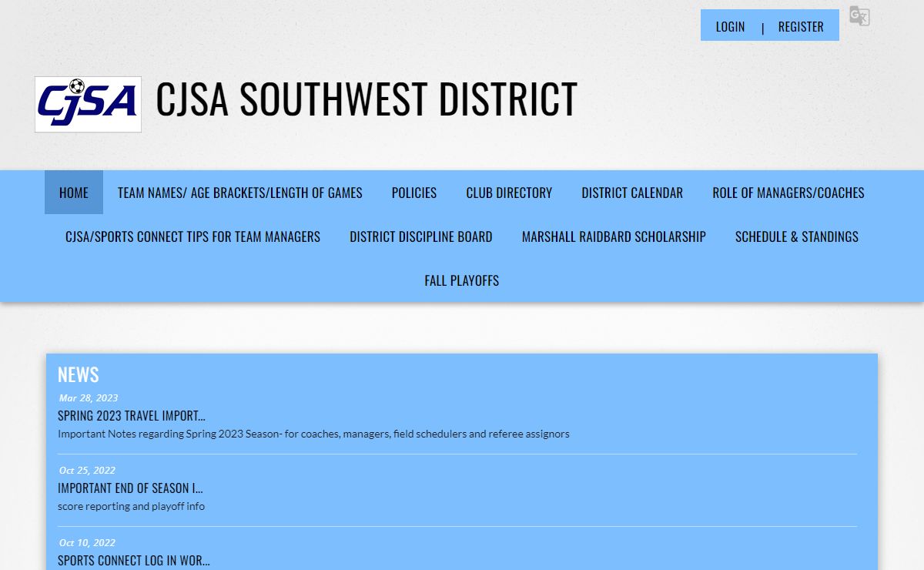Open the Sports Connect Log In news article

pyautogui.click(x=134, y=561)
